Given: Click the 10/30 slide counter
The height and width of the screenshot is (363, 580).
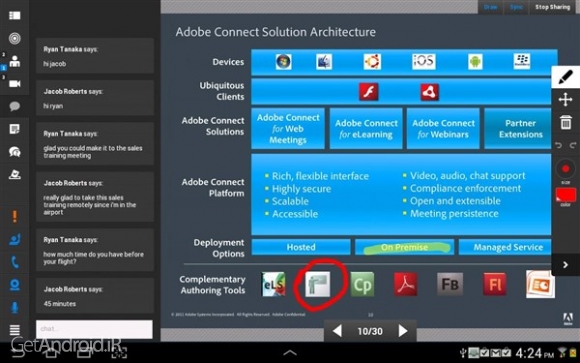Looking at the screenshot, I should click(x=370, y=331).
